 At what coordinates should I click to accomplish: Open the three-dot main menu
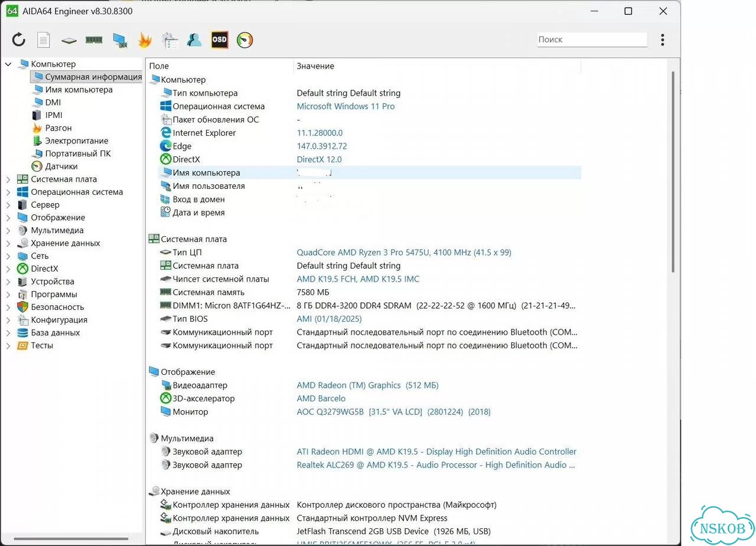click(663, 40)
